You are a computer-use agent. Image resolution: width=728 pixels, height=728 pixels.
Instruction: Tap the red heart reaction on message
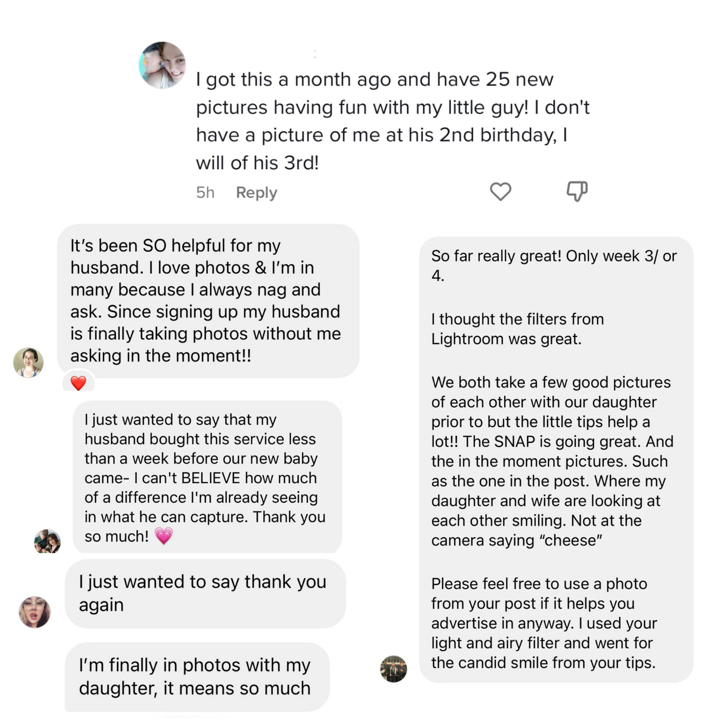point(78,383)
